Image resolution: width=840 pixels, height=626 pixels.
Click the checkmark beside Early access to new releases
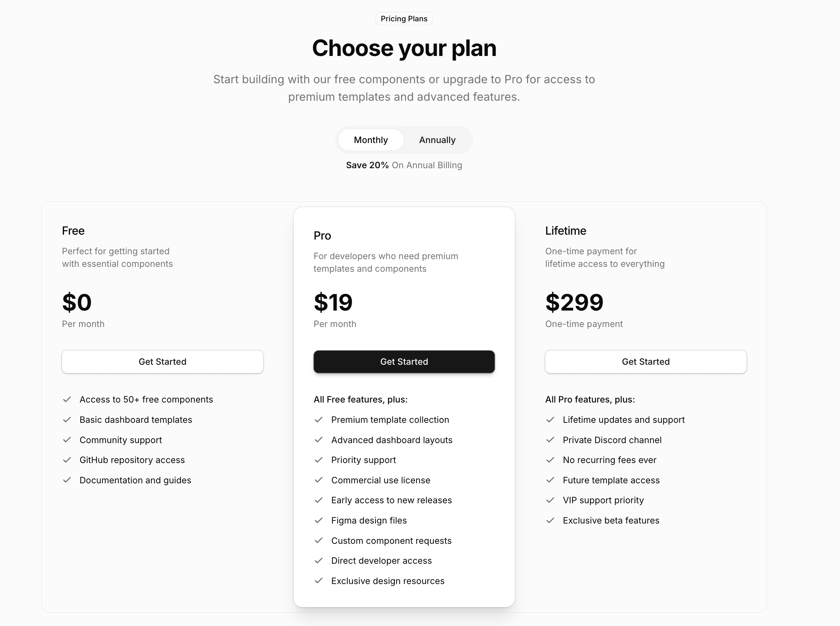point(319,500)
